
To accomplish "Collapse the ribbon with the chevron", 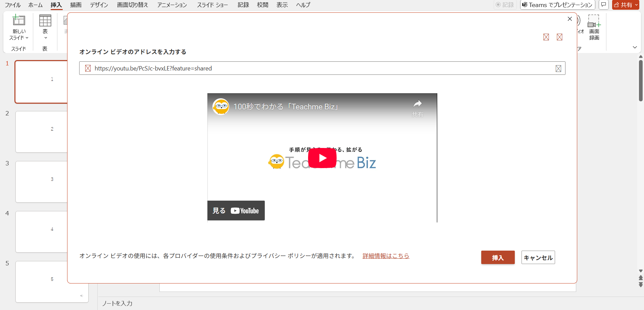I will coord(635,47).
